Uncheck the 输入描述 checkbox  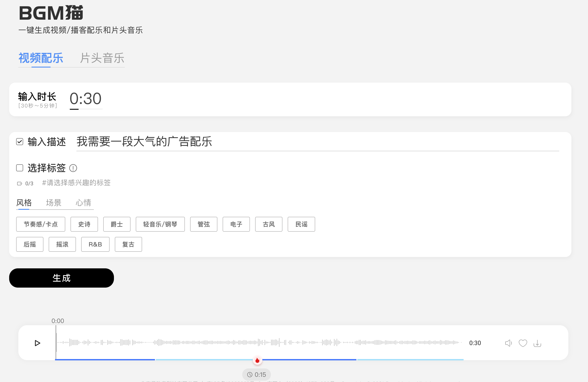(19, 142)
